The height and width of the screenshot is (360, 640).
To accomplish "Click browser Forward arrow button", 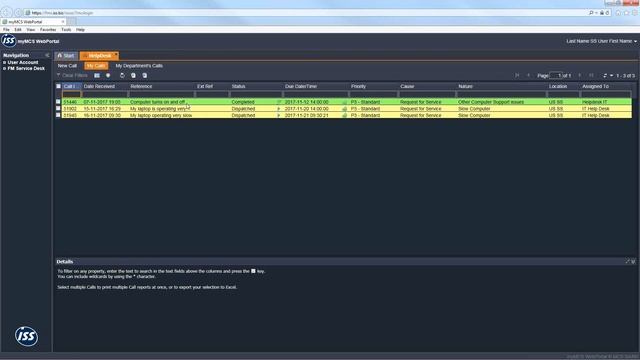I will coord(18,13).
